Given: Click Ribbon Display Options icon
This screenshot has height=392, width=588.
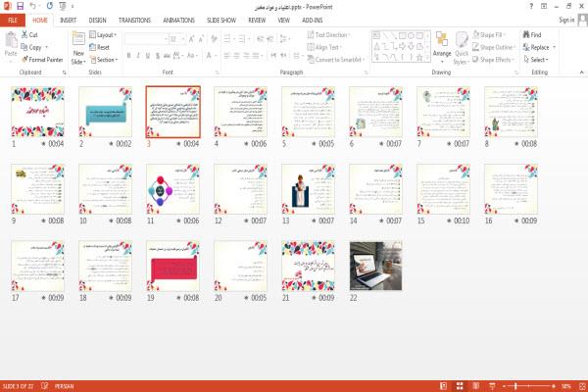Looking at the screenshot, I should click(x=544, y=6).
